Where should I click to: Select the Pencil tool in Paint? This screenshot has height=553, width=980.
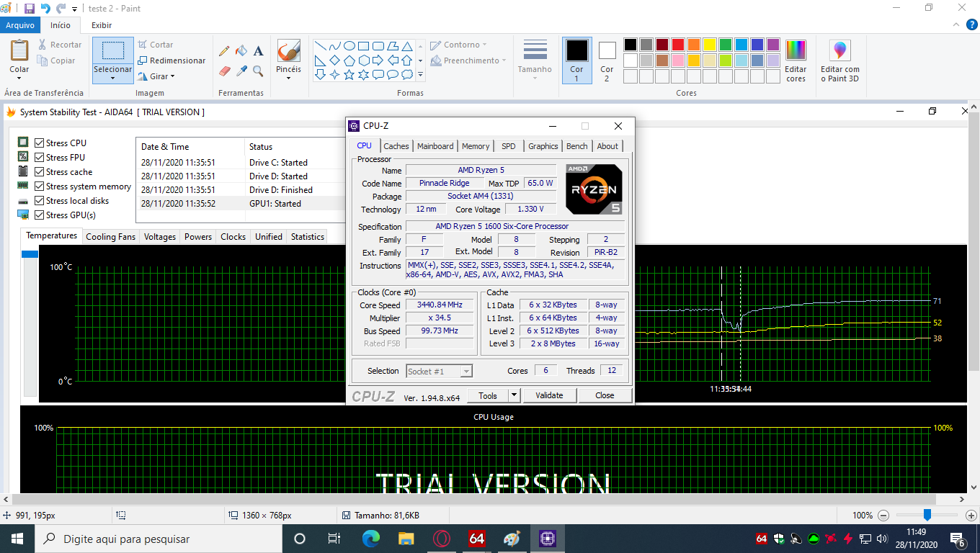224,51
